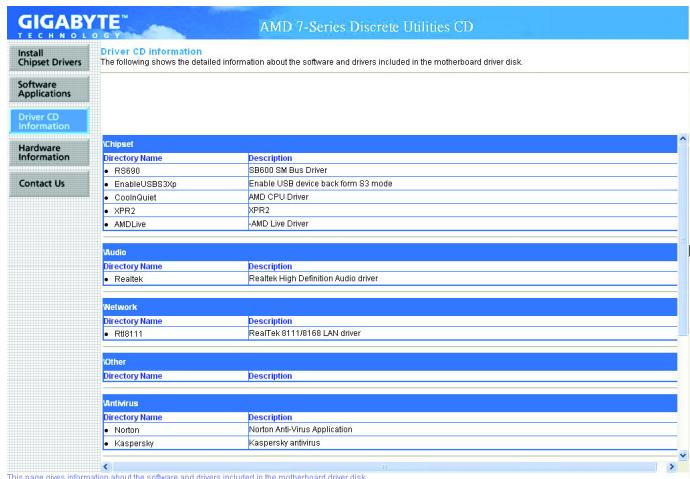The image size is (690, 479).
Task: Click Description header in Antivirus table
Action: point(270,417)
